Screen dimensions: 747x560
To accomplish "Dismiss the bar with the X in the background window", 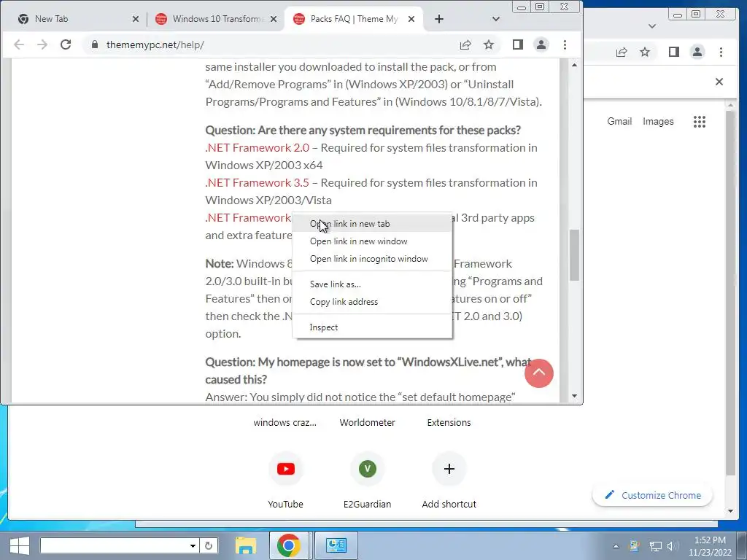I will tap(719, 82).
